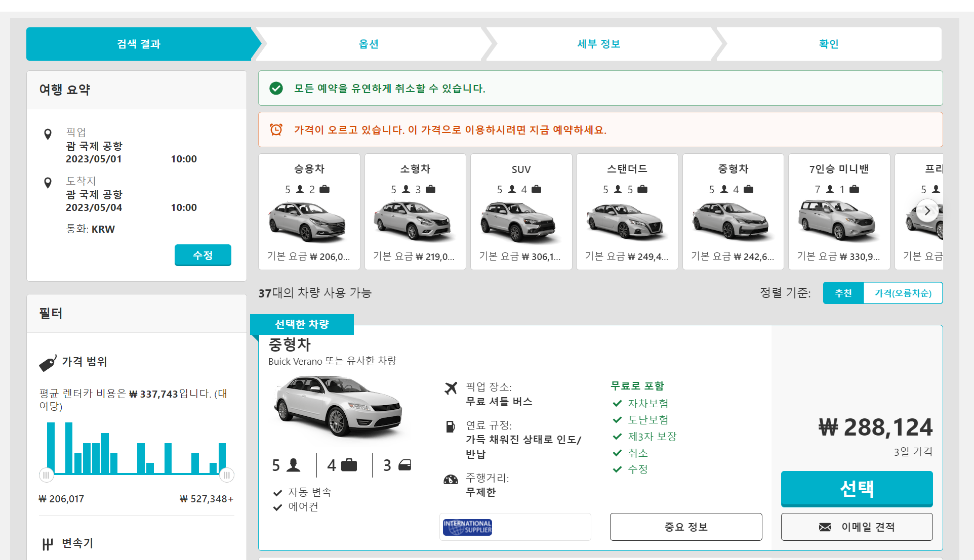Click the transmission gear icon
Viewport: 974px width, 560px height.
[x=48, y=544]
